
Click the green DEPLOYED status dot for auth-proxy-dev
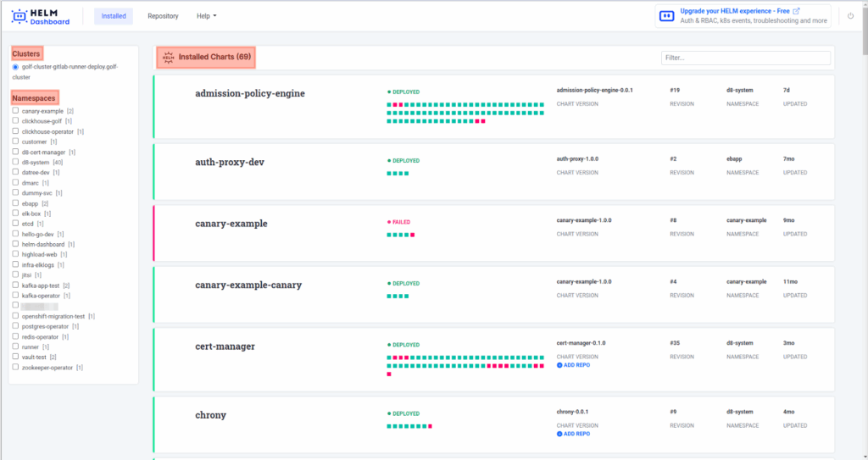pyautogui.click(x=389, y=160)
